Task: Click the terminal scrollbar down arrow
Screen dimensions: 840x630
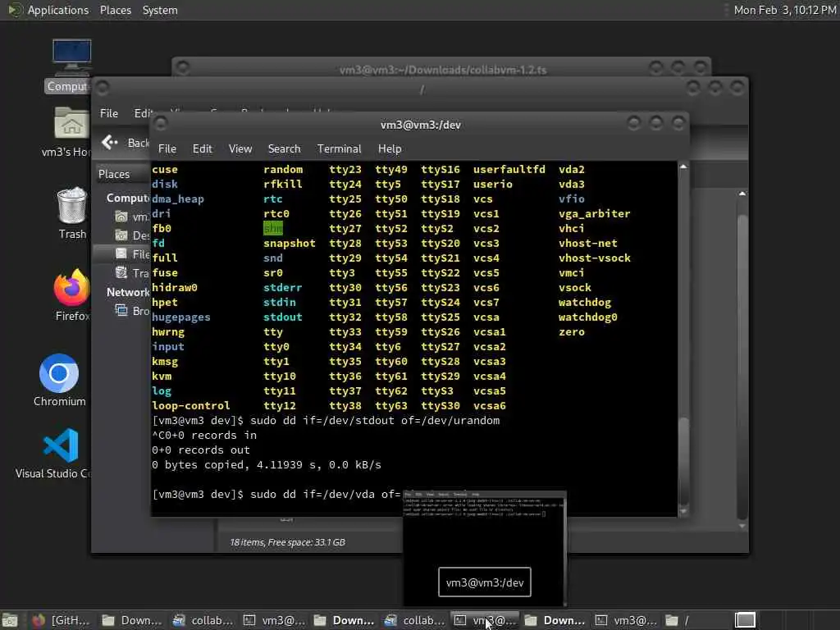Action: (683, 511)
